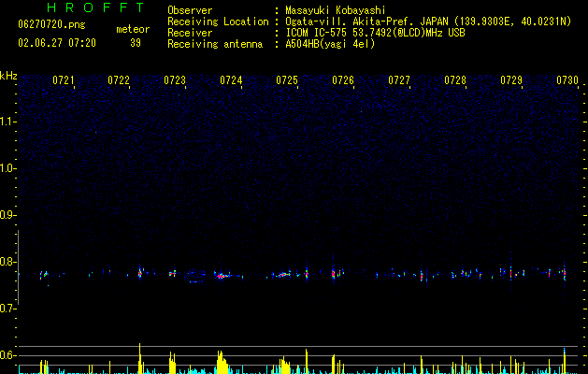This screenshot has width=588, height=374.
Task: Click the 1.0 kHz axis label
Action: [8, 168]
